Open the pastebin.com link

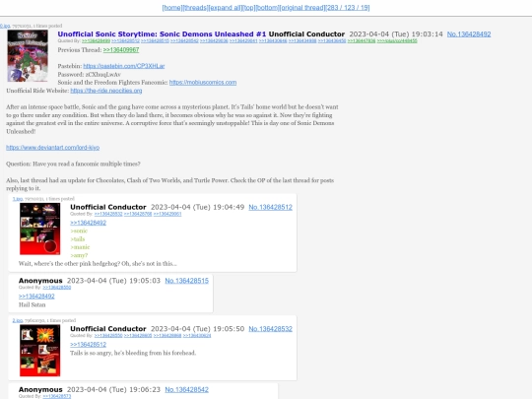pyautogui.click(x=124, y=66)
